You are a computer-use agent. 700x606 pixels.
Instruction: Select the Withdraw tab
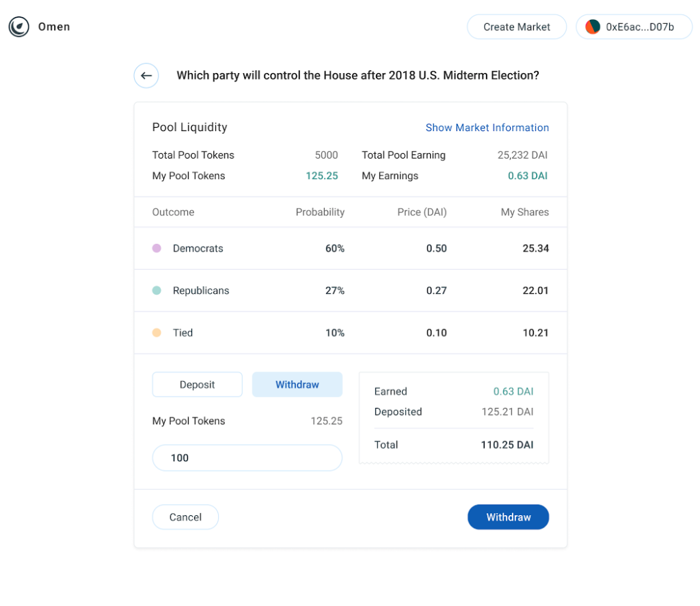[297, 385]
